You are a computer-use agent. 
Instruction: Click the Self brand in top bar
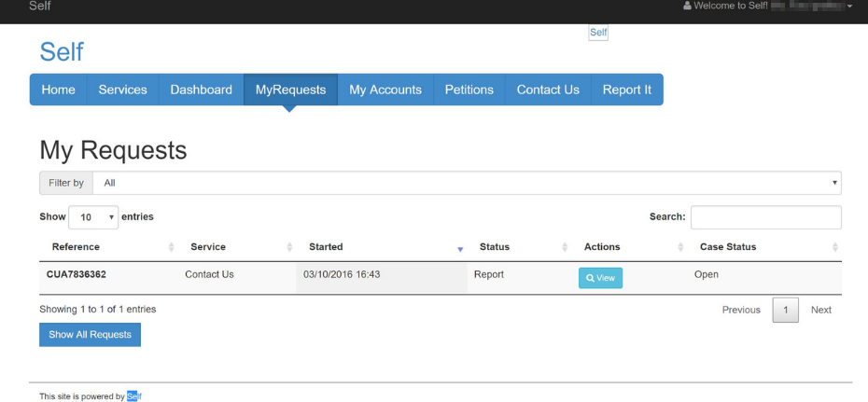[40, 7]
